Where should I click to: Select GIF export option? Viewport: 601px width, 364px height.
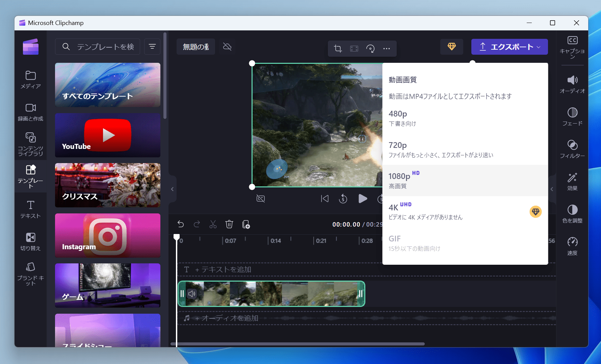465,243
